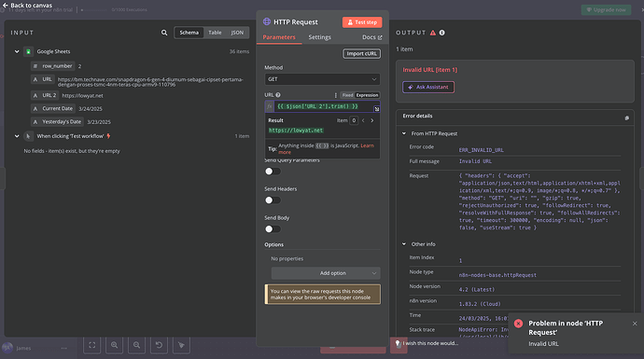Open the URL field help question icon
Screen dimensions: 644x359
pos(278,95)
